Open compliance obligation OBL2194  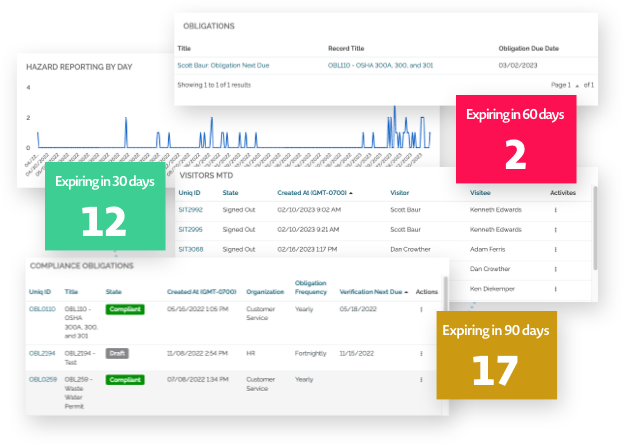pos(42,353)
